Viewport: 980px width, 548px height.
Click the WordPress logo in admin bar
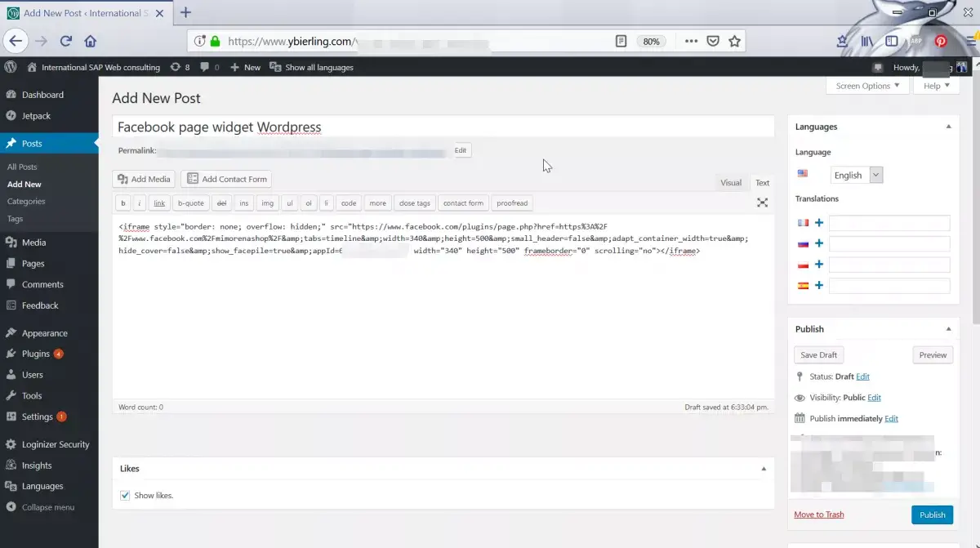coord(11,67)
